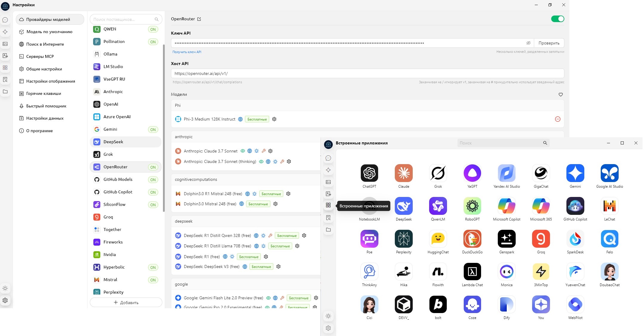
Task: Select Ollama provider entry
Action: [126, 54]
